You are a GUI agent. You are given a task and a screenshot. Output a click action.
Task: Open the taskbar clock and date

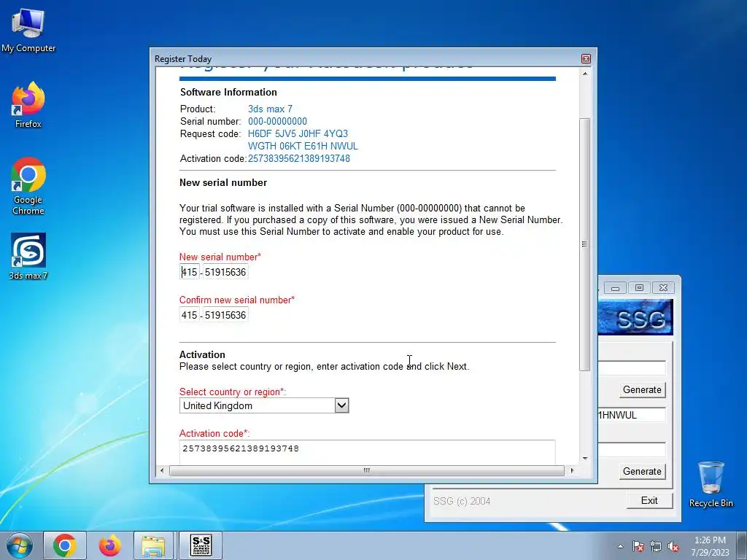click(x=710, y=546)
